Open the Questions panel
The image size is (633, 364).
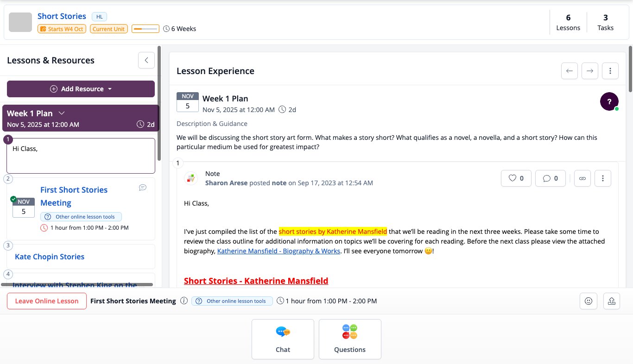[350, 339]
